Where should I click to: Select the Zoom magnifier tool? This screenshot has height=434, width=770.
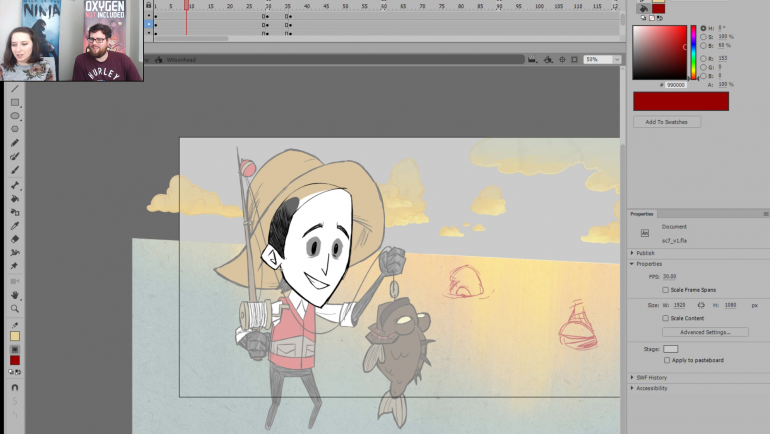[15, 308]
